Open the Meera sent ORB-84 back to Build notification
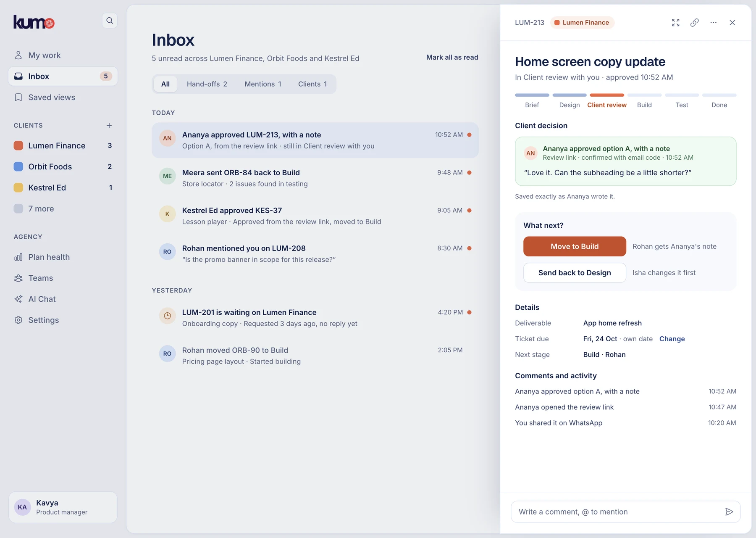This screenshot has height=538, width=756. (315, 178)
